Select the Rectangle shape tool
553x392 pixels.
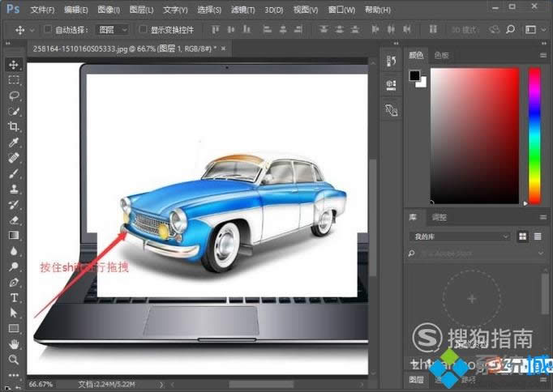click(14, 329)
